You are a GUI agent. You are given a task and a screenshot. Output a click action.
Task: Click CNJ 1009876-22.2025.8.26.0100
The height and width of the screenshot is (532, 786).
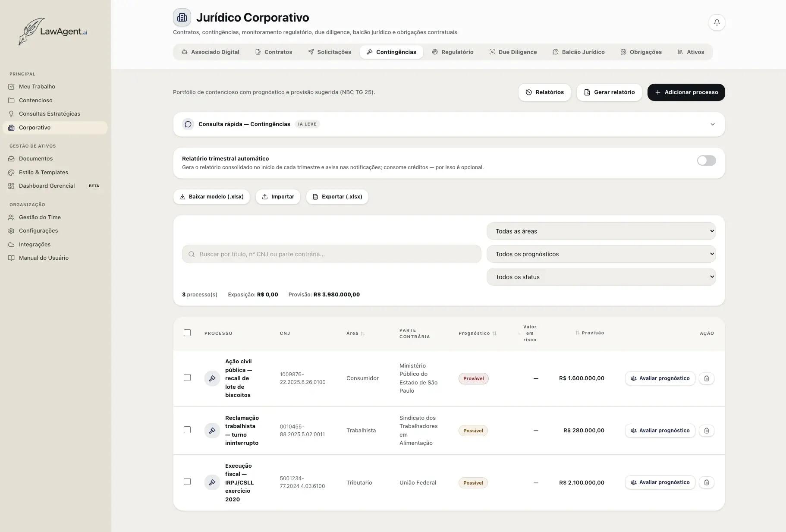point(302,378)
